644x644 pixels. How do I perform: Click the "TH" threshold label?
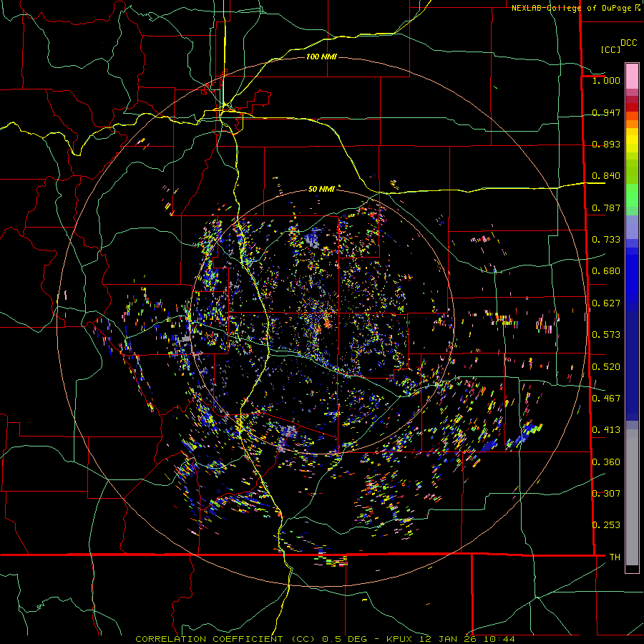pos(615,557)
